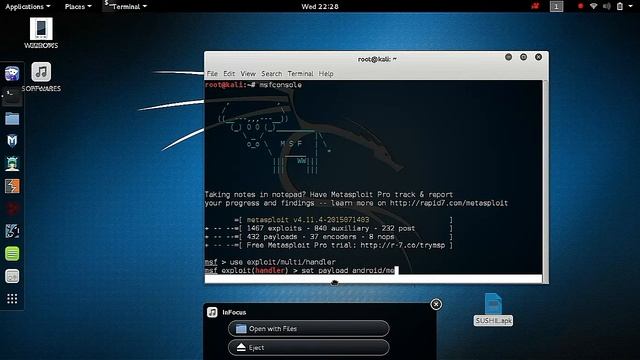Click the workspace indicator numbered 1
The image size is (640, 360).
pyautogui.click(x=556, y=7)
